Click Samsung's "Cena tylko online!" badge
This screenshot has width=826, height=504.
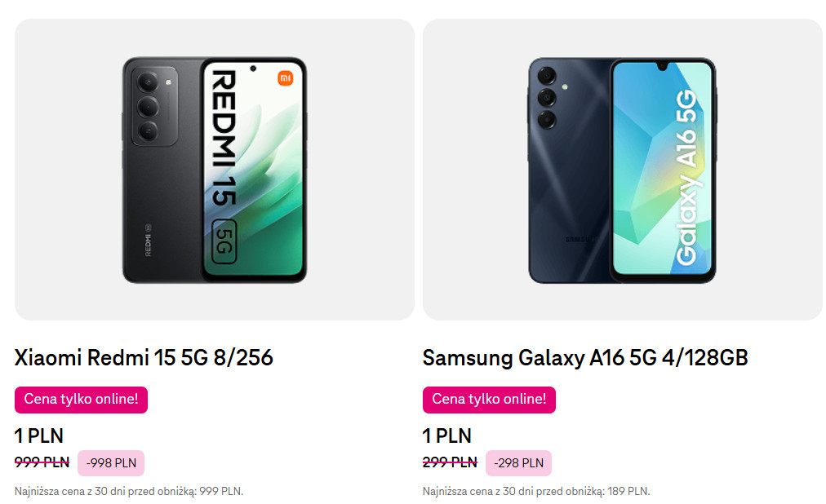pos(489,400)
